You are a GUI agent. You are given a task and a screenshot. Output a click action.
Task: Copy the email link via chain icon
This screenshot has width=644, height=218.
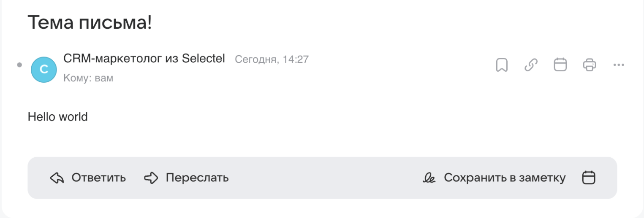[531, 65]
